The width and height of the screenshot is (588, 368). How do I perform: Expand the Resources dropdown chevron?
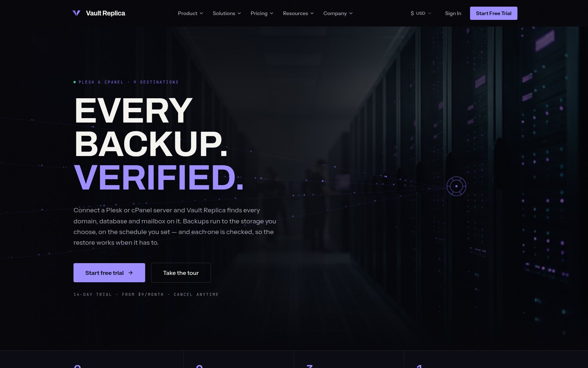tap(312, 13)
